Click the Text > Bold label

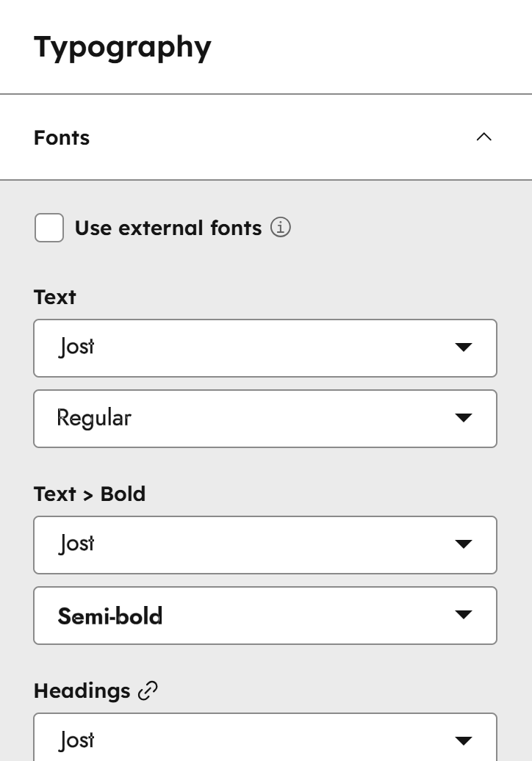point(89,494)
